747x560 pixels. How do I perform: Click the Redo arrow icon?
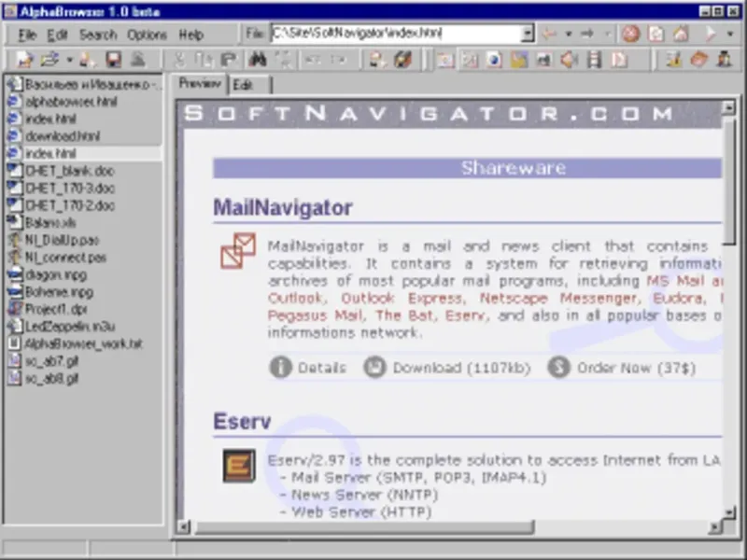pos(338,60)
